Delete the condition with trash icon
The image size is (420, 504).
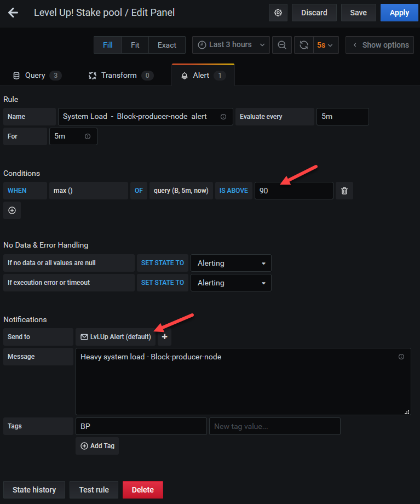click(344, 191)
